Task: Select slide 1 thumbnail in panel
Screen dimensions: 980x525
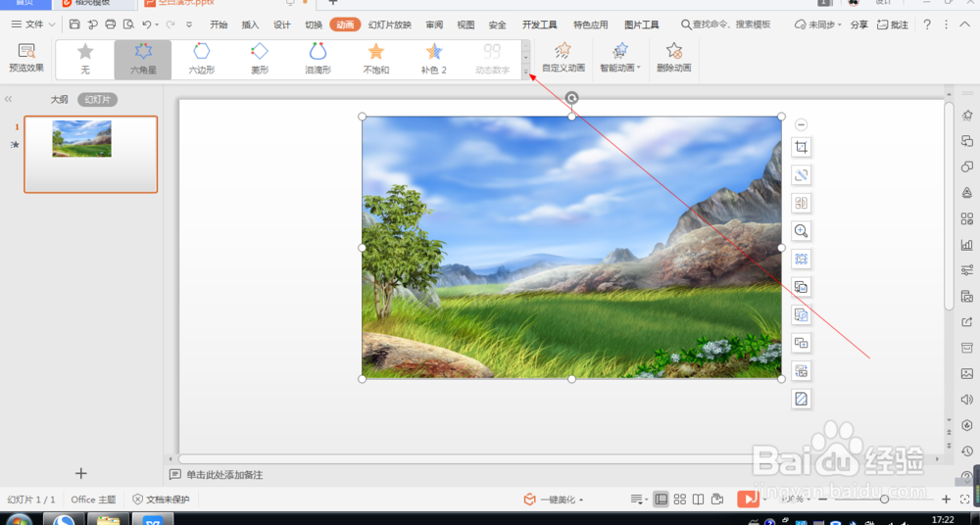Action: pyautogui.click(x=90, y=154)
